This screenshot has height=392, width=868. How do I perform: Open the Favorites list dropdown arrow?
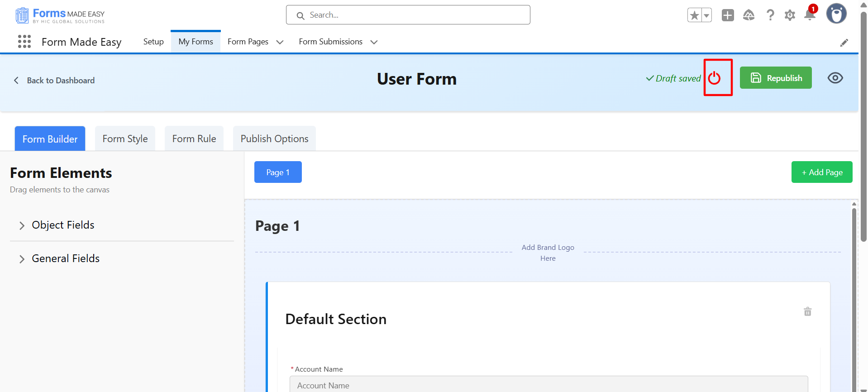pyautogui.click(x=706, y=15)
